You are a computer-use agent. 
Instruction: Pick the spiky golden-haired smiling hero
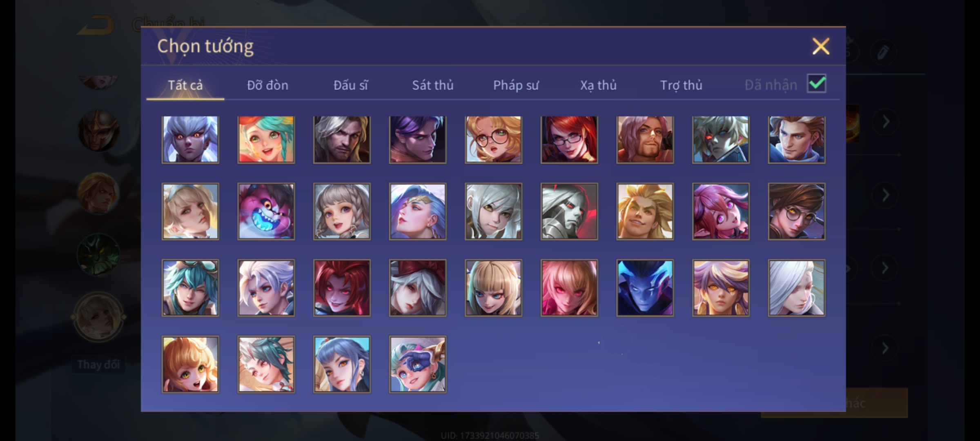[x=645, y=211]
